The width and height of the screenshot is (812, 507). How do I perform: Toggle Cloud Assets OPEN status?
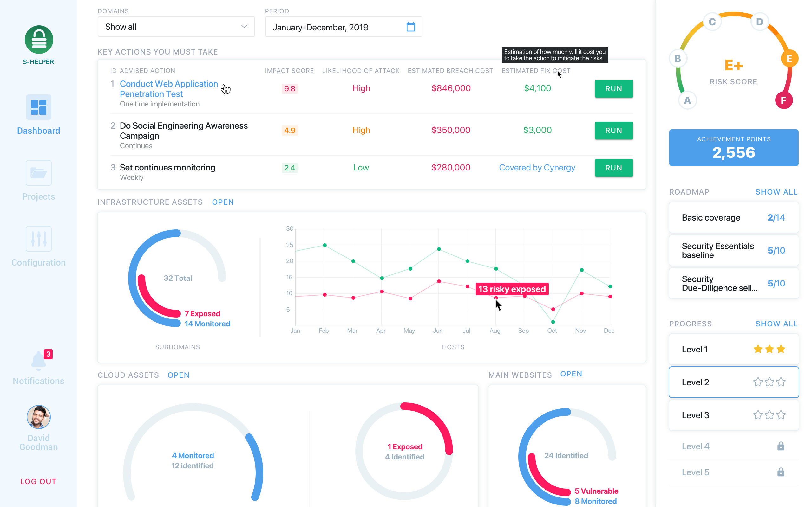[x=179, y=375]
